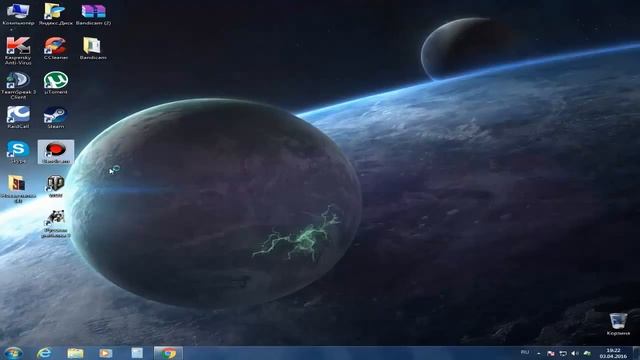Select the Skype desktop shortcut
This screenshot has width=640, height=360.
pyautogui.click(x=18, y=152)
